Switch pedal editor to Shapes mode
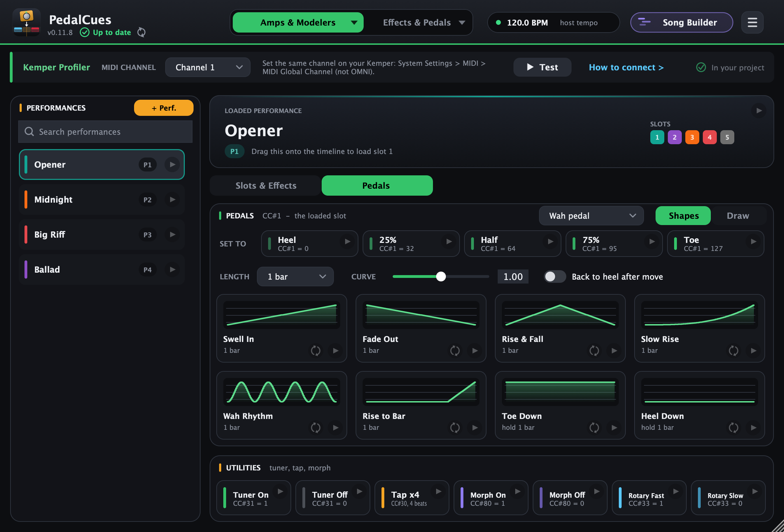This screenshot has height=532, width=784. click(683, 216)
